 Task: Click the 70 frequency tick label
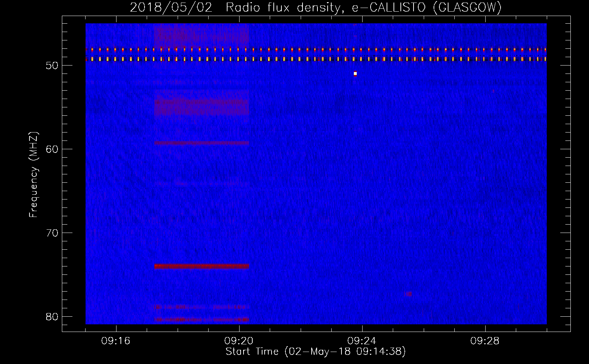(52, 233)
